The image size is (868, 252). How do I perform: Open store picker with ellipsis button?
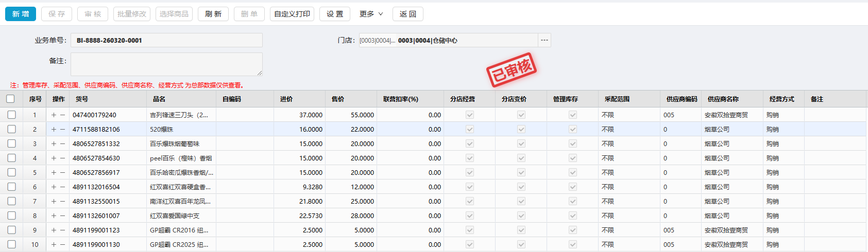click(544, 40)
